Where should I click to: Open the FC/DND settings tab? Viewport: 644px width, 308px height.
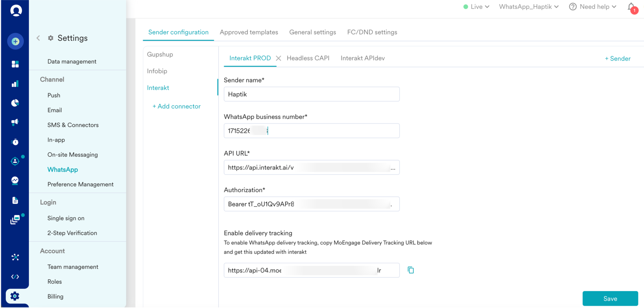pos(372,32)
